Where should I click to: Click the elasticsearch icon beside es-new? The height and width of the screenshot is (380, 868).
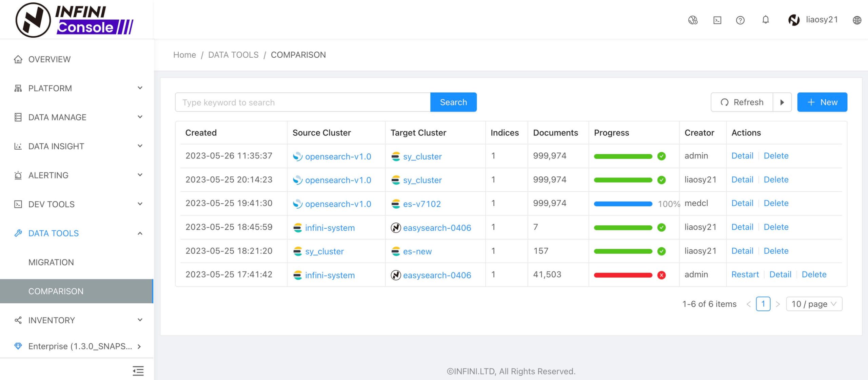[395, 251]
